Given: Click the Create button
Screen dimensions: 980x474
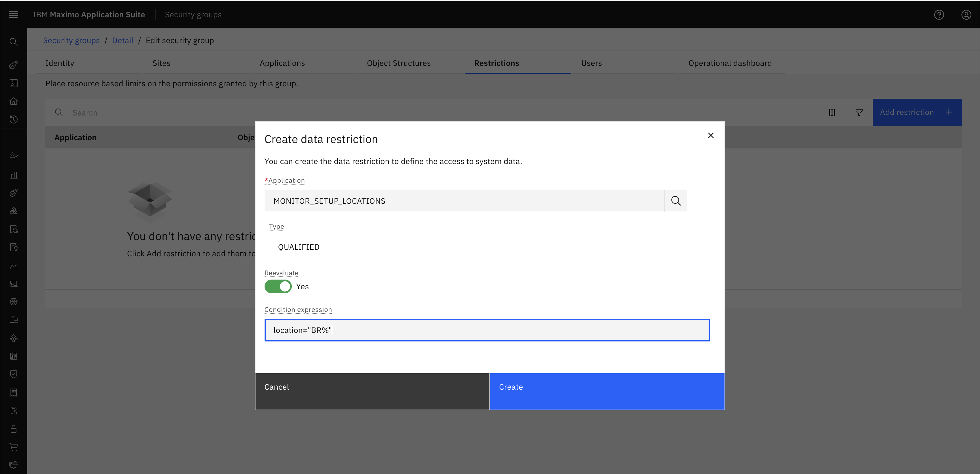Looking at the screenshot, I should coord(607,391).
